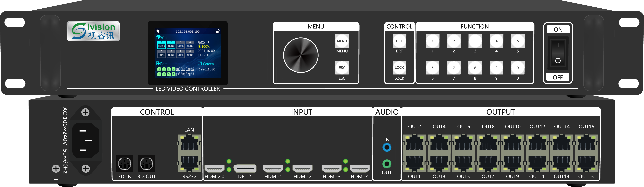Click the OUT9 ethernet output port

[512, 163]
